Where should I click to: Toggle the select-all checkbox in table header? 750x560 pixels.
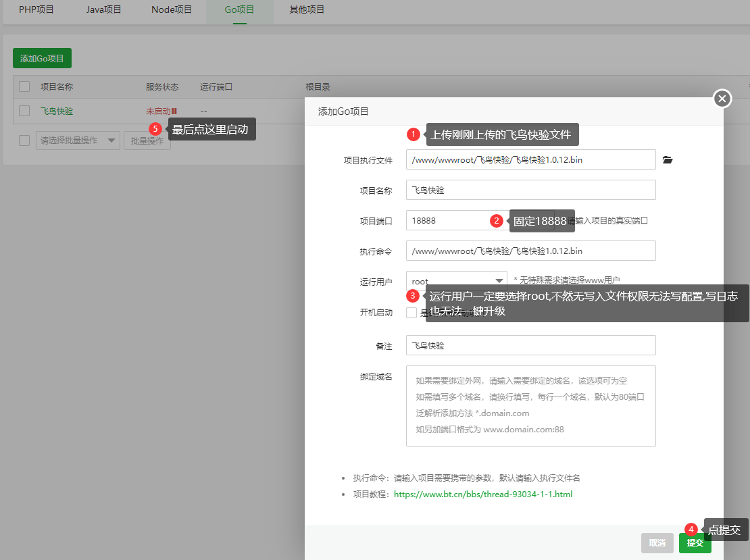(x=24, y=86)
